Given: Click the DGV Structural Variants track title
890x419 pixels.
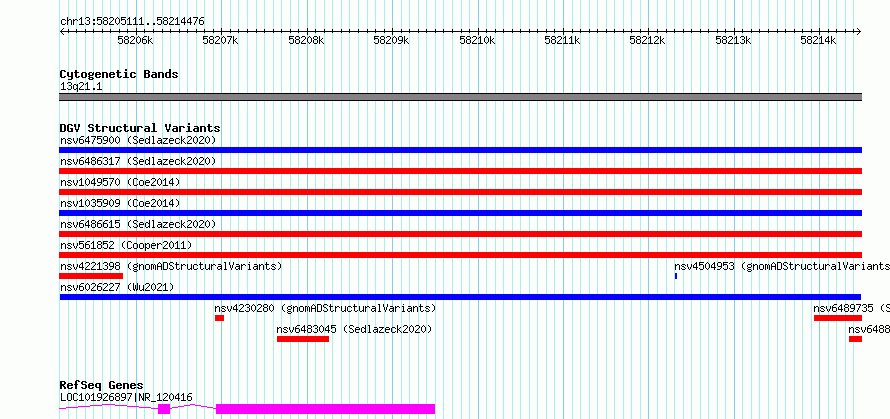Looking at the screenshot, I should 140,128.
